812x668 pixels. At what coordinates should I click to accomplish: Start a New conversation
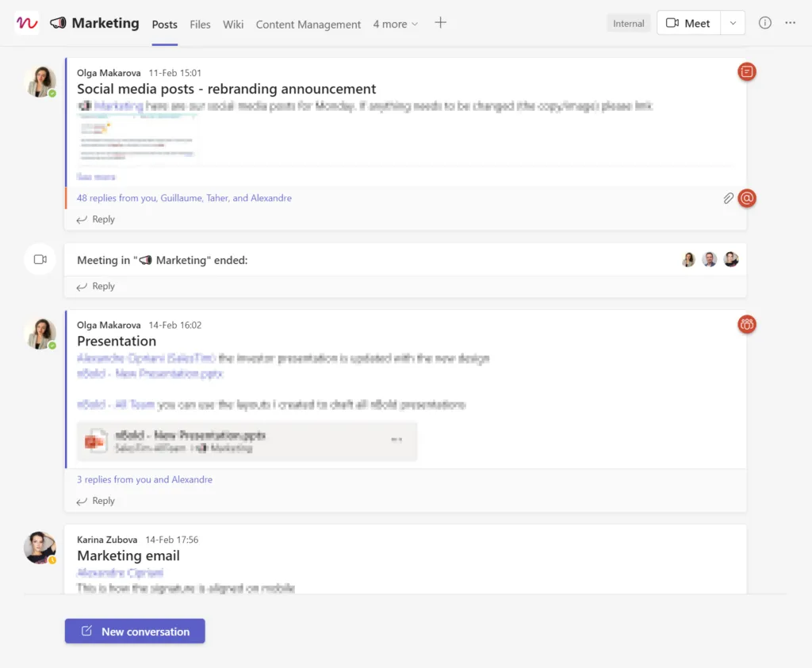pyautogui.click(x=135, y=632)
